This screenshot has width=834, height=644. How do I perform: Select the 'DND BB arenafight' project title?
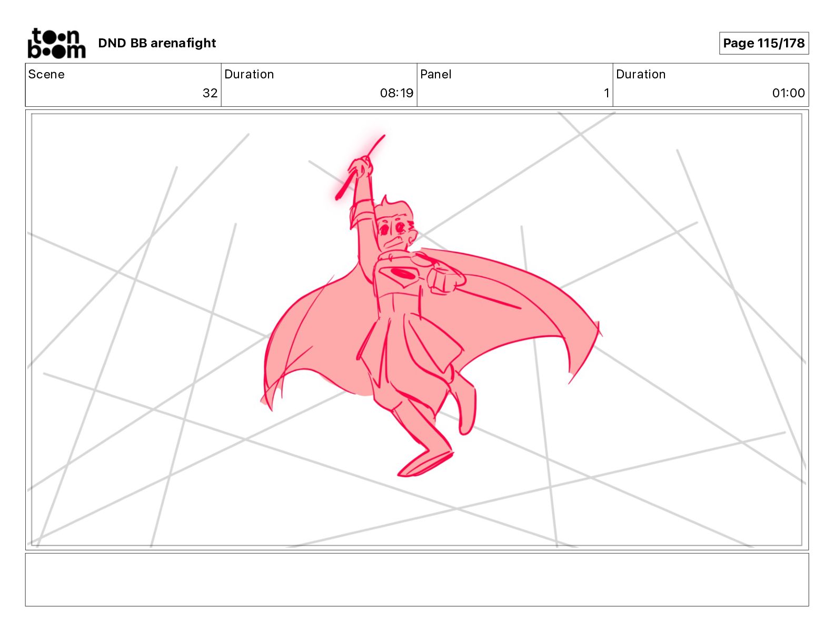click(157, 43)
